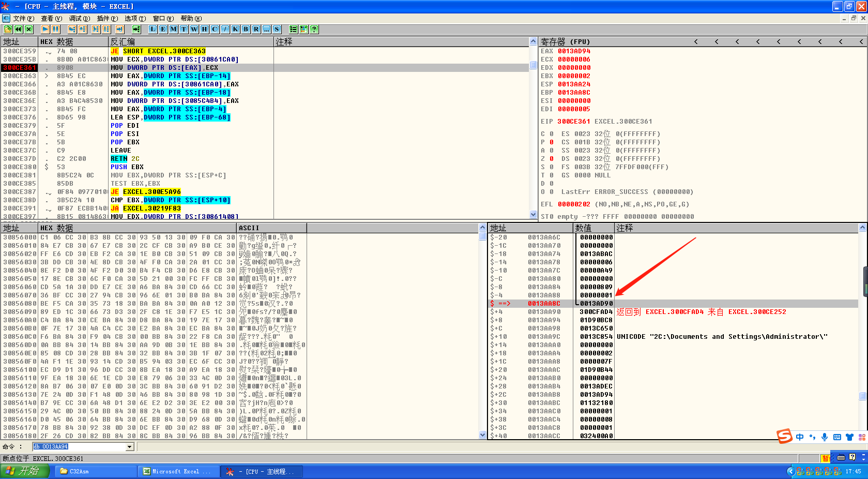Click the Open file toolbar icon
Viewport: 868px width, 479px height.
[8, 29]
